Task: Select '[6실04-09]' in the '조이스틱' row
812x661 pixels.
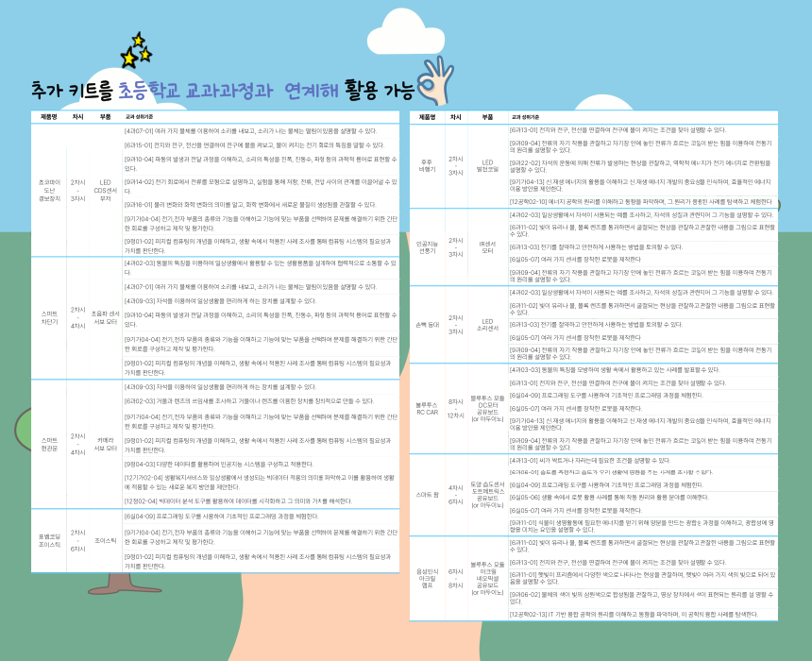Action: (x=222, y=516)
